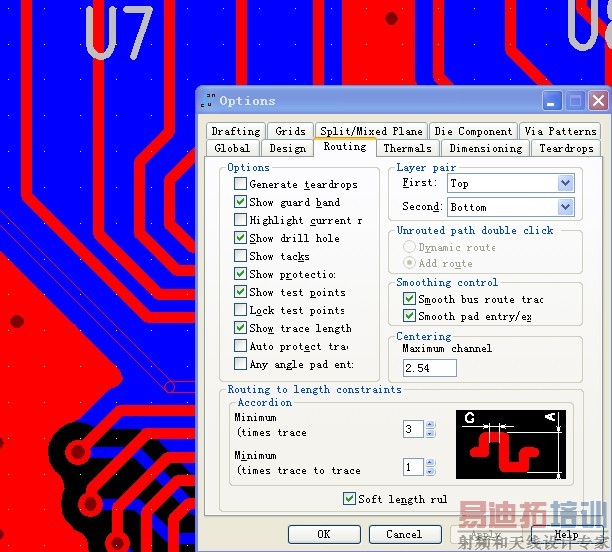Image resolution: width=612 pixels, height=552 pixels.
Task: Decrease minimum gap spinner value
Action: [430, 471]
